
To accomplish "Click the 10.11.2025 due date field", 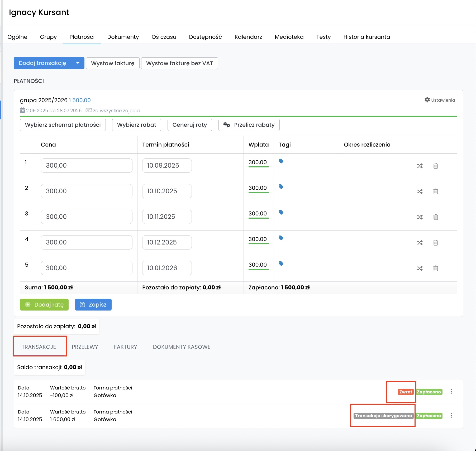I will pos(167,217).
